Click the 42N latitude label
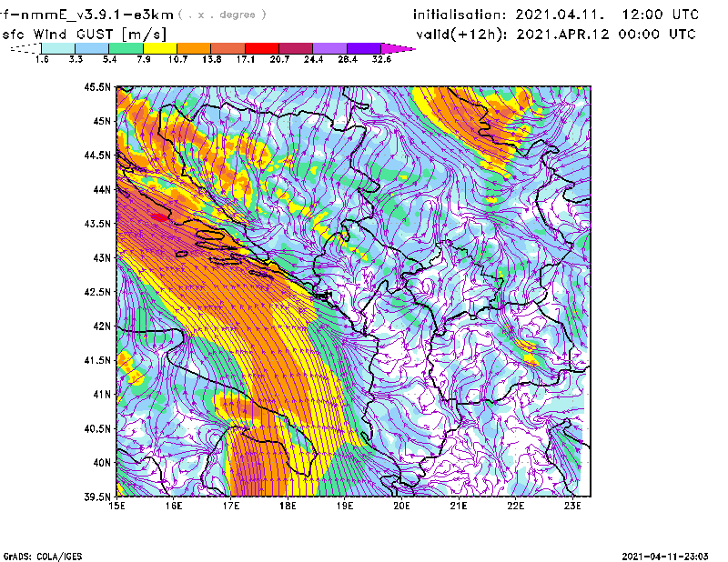The image size is (728, 562). pyautogui.click(x=102, y=326)
